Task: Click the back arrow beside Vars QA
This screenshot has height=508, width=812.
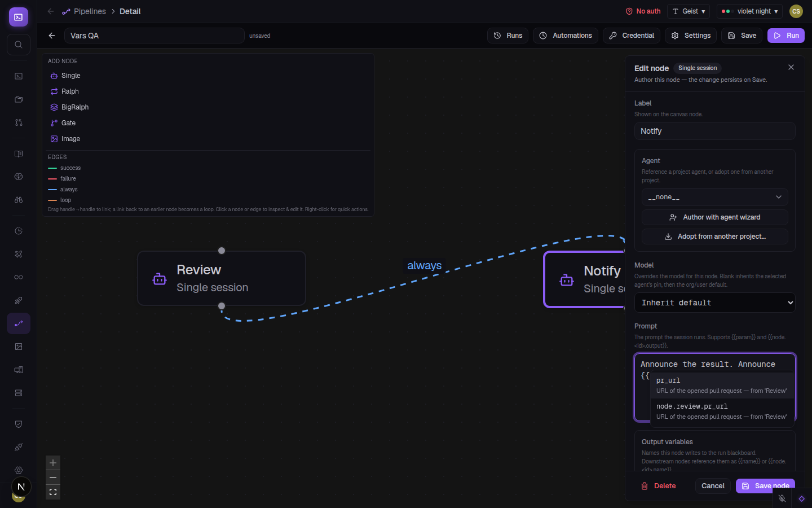Action: pos(52,36)
